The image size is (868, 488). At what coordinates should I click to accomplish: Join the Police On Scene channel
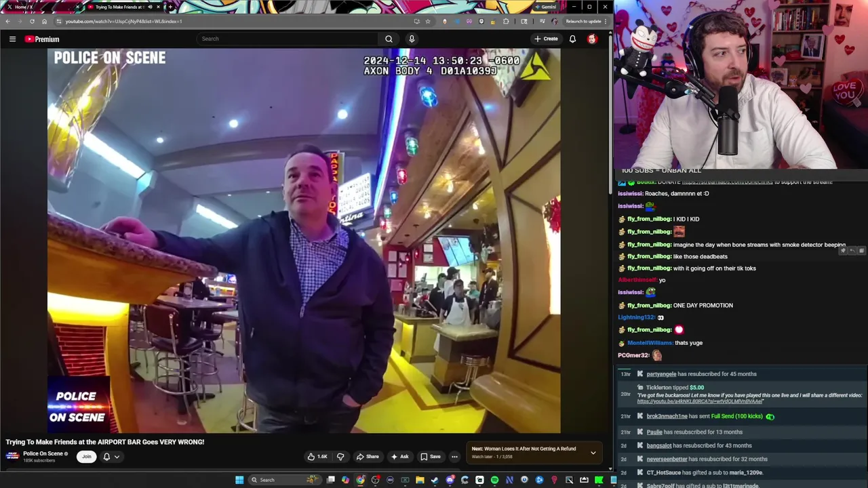(86, 457)
